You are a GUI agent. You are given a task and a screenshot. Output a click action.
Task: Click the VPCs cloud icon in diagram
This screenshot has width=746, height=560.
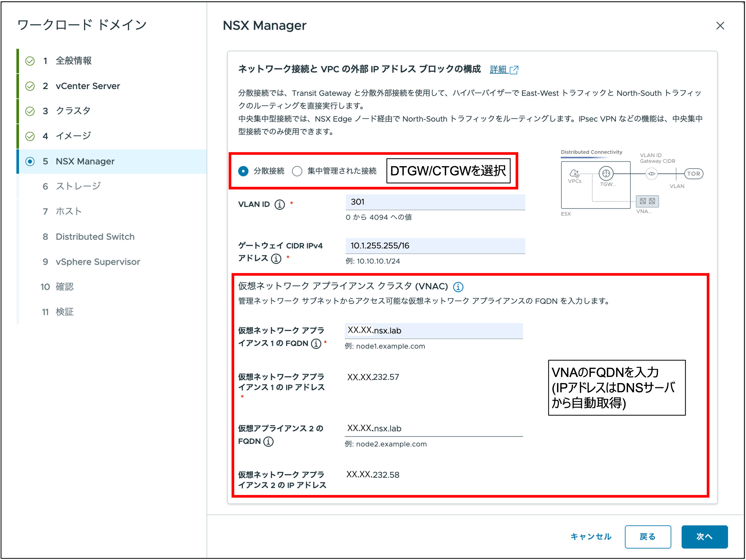(x=574, y=174)
